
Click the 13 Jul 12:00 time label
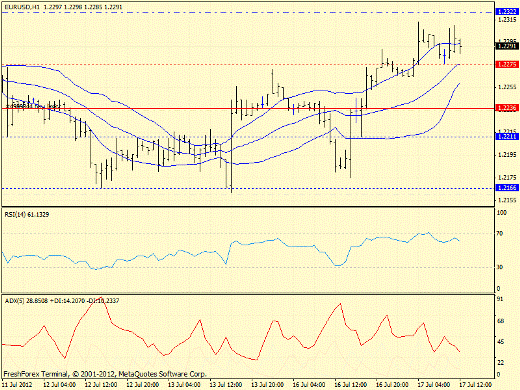[x=226, y=385]
